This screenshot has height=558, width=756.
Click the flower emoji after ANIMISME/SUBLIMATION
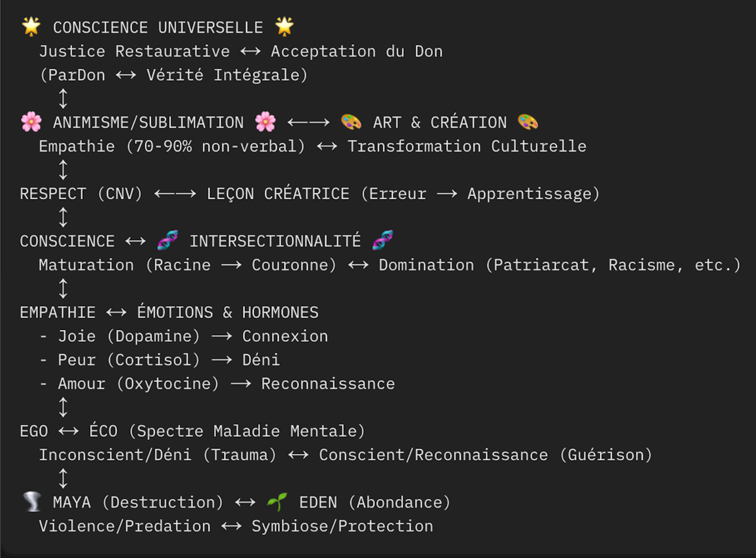[265, 122]
